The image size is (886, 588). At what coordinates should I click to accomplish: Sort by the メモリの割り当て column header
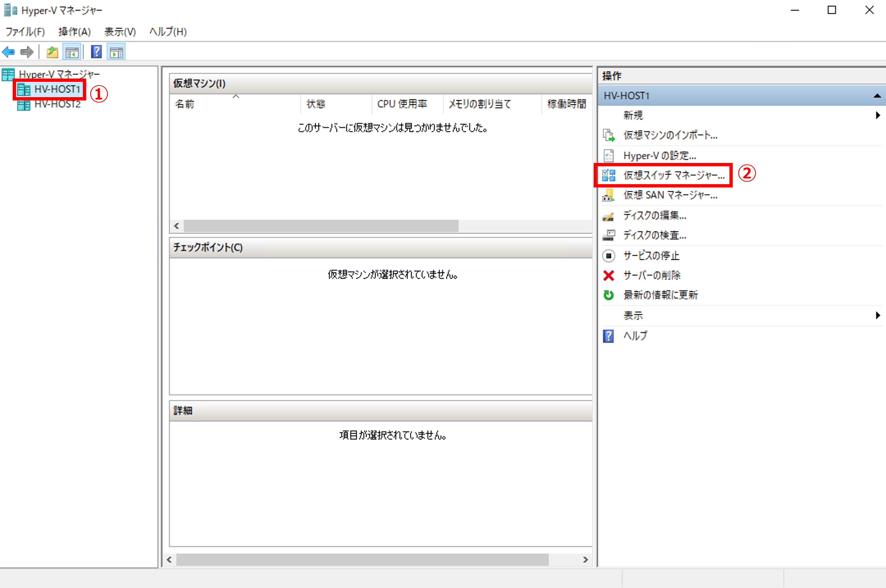pyautogui.click(x=492, y=104)
